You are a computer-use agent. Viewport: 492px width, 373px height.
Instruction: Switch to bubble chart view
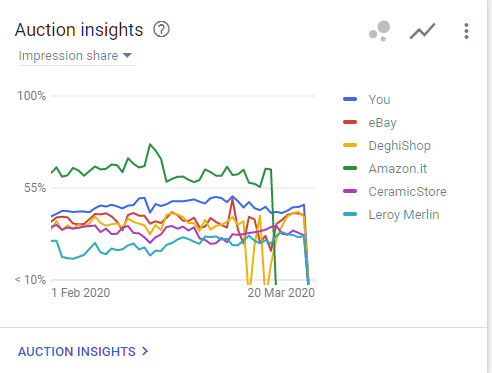(380, 31)
